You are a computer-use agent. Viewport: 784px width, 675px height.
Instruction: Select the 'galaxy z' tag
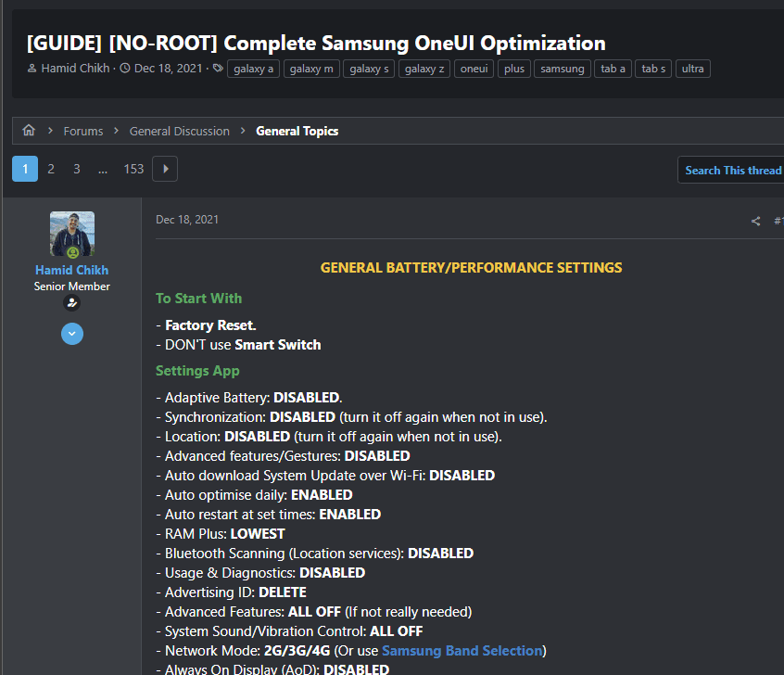(x=424, y=69)
